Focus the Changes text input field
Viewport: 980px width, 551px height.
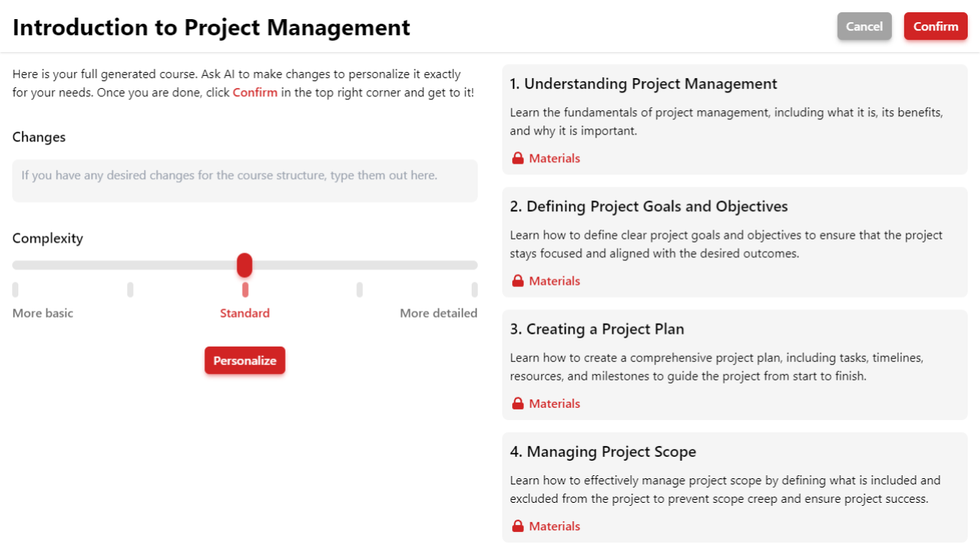pos(245,181)
